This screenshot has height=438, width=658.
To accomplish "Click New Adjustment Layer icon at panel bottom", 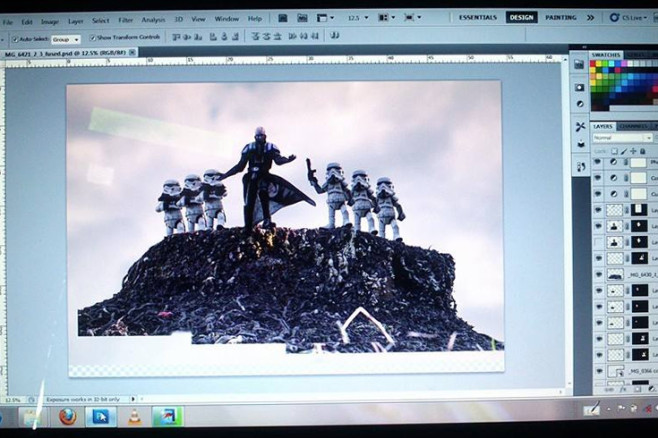I will 651,389.
